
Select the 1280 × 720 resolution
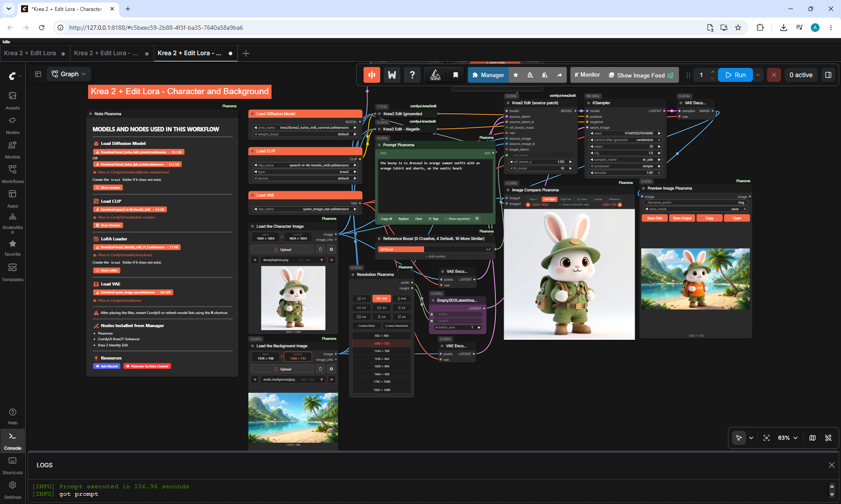(382, 344)
